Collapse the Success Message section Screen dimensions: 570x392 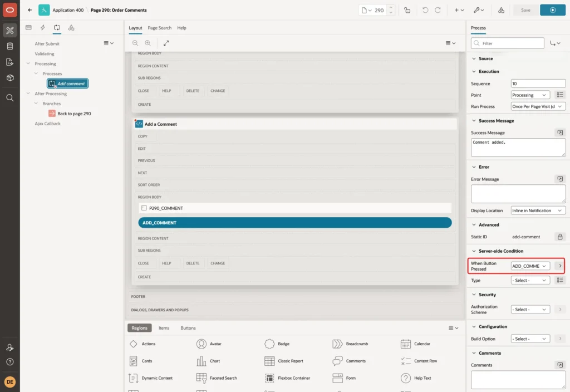coord(474,121)
